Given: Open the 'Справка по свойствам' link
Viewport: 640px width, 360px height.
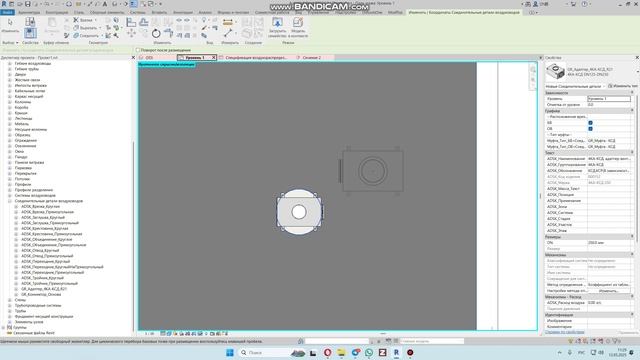Looking at the screenshot, I should (564, 332).
